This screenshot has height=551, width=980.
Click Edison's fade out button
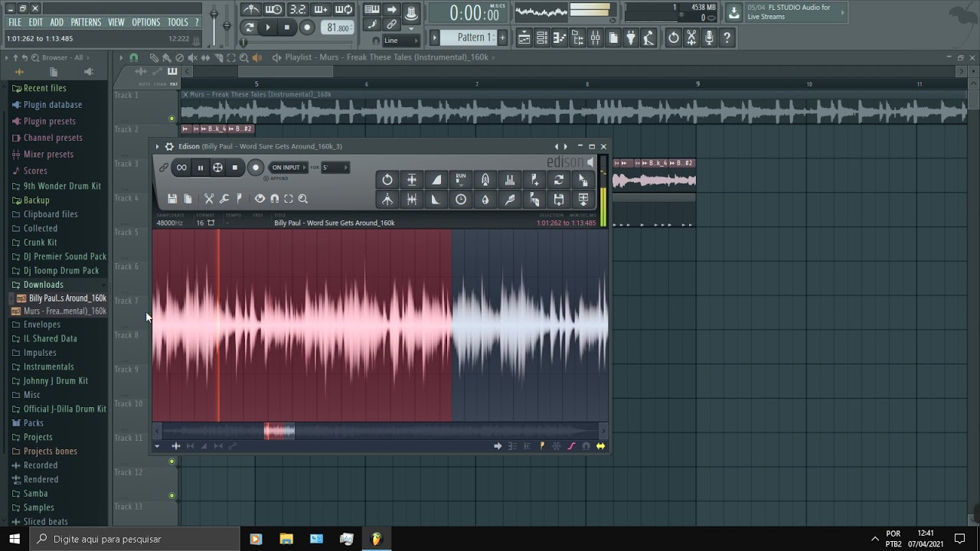[436, 200]
